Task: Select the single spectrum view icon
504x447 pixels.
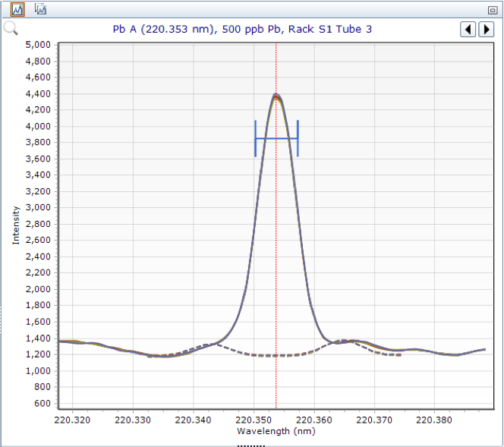Action: point(17,9)
